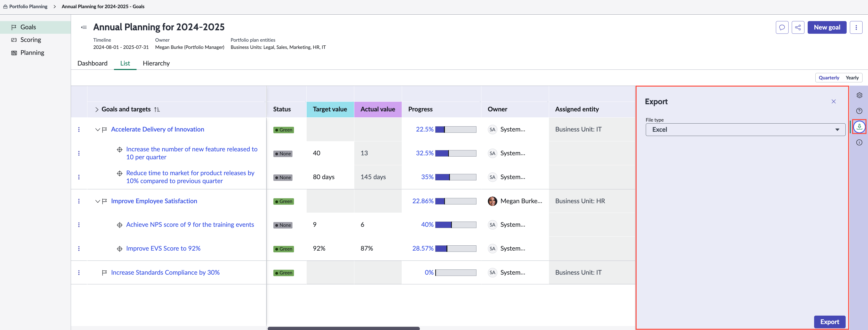
Task: Click the Portfolio Planning breadcrumb icon
Action: pyautogui.click(x=5, y=6)
